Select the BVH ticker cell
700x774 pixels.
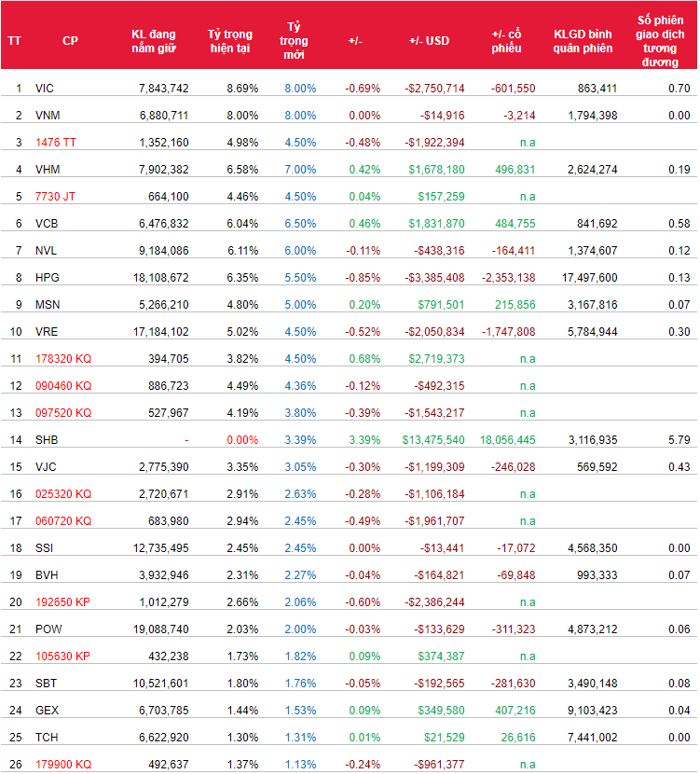[x=47, y=575]
